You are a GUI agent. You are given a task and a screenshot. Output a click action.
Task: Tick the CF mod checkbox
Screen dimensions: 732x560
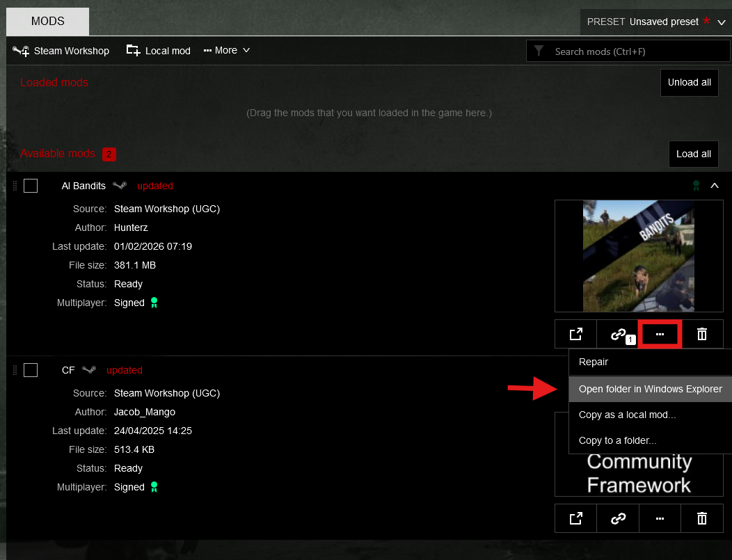point(31,370)
